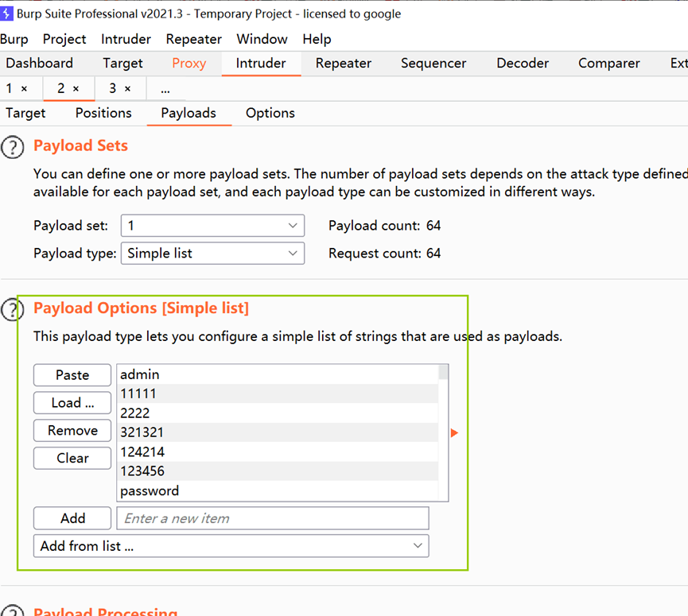
Task: Open the Burp menu
Action: [x=14, y=39]
